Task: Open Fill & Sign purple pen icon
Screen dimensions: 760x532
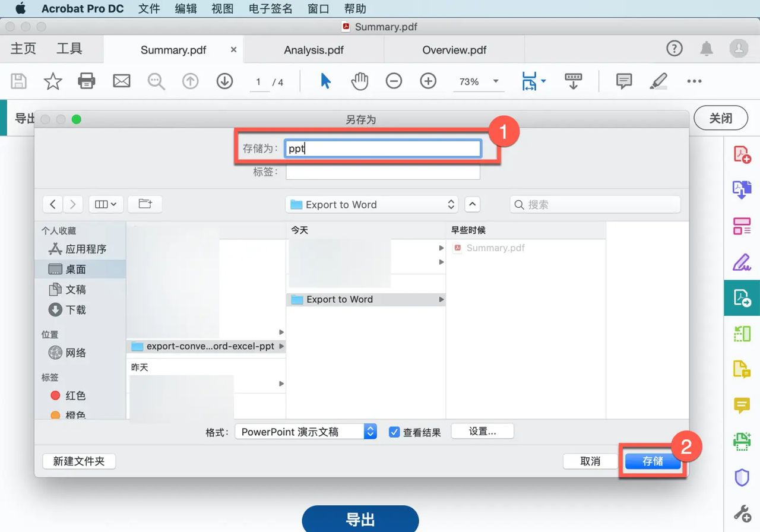Action: (x=742, y=261)
